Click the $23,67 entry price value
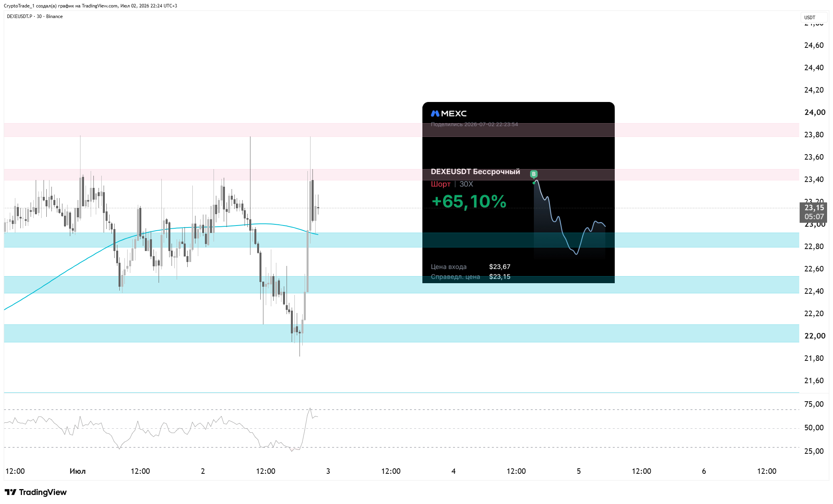This screenshot has width=833, height=504. point(500,267)
